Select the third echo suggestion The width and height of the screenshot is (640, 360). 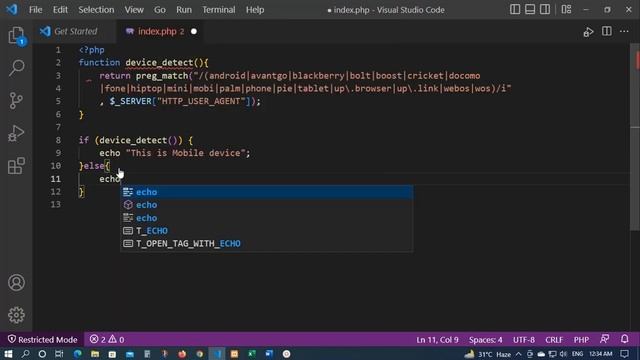tap(267, 218)
